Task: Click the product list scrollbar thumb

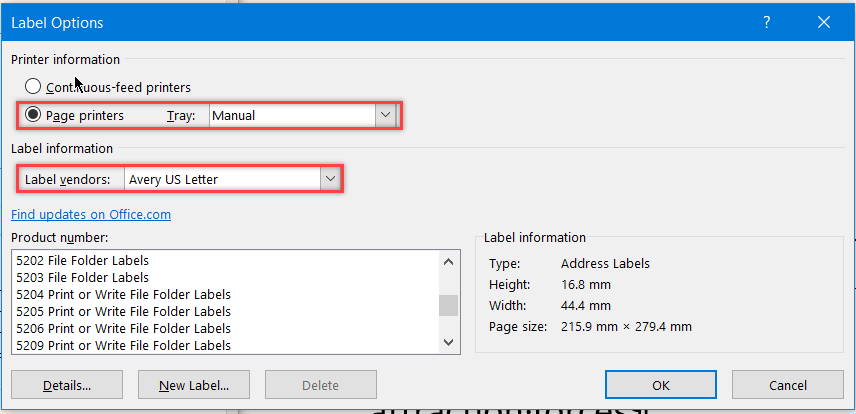Action: pyautogui.click(x=449, y=305)
